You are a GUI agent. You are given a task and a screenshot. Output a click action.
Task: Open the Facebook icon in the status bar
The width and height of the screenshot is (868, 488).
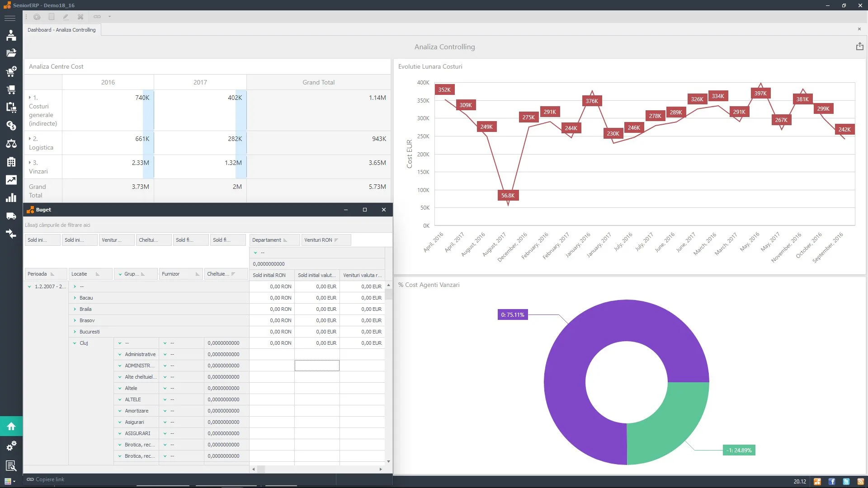tap(831, 482)
